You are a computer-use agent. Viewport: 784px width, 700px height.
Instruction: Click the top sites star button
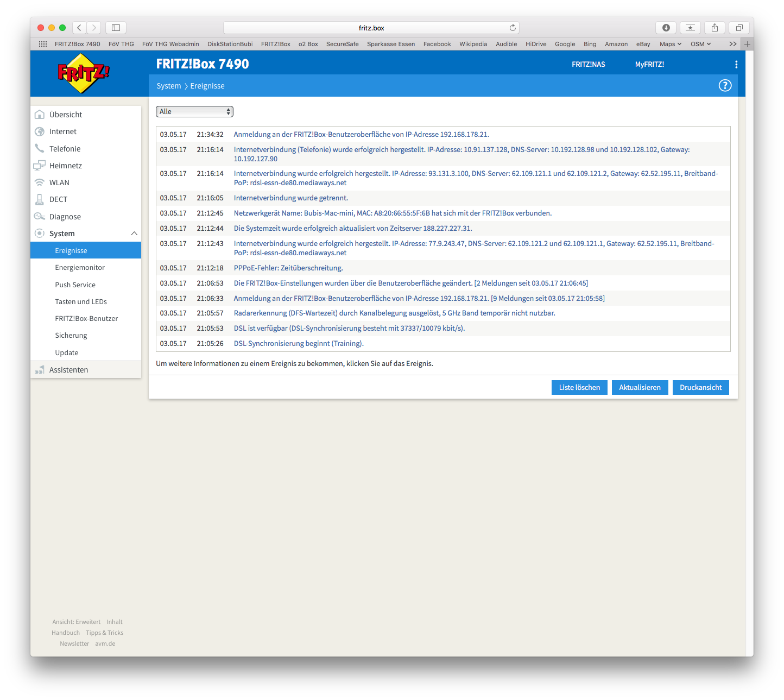point(691,28)
